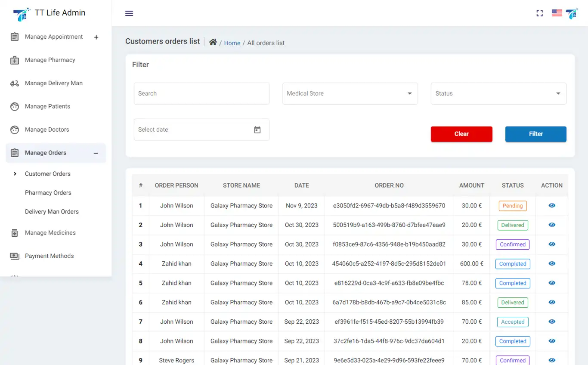Image resolution: width=588 pixels, height=365 pixels.
Task: View details of 600.00 € order
Action: (552, 264)
